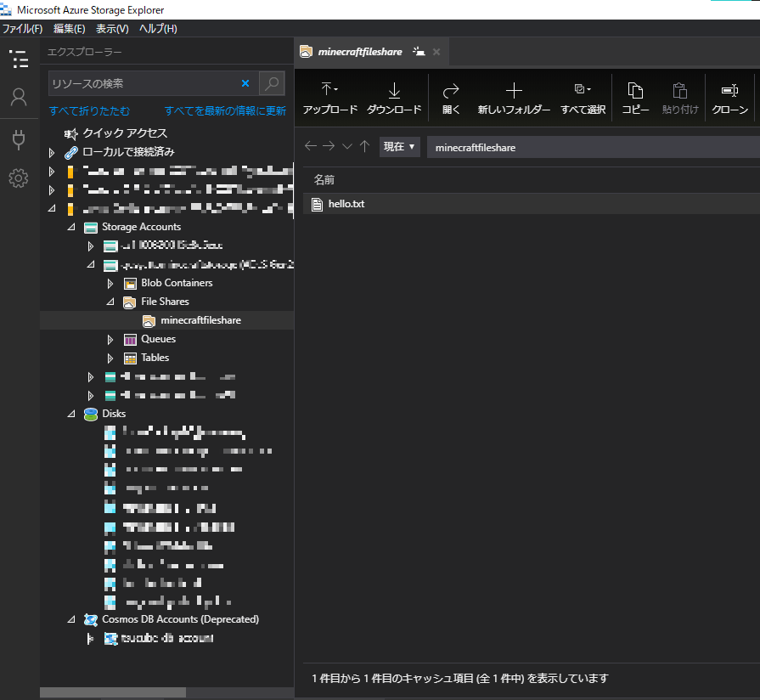760x700 pixels.
Task: Select minecraftfileshare in the tree
Action: point(200,320)
